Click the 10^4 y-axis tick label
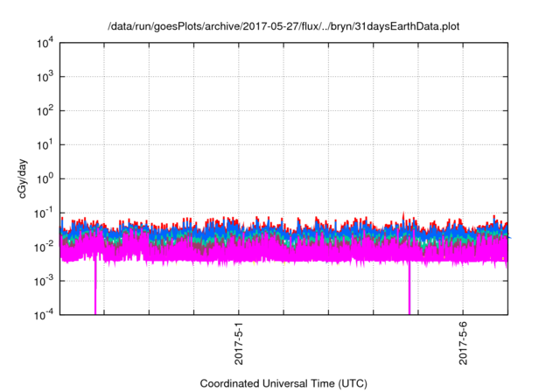Image resolution: width=560 pixels, height=392 pixels. 45,43
